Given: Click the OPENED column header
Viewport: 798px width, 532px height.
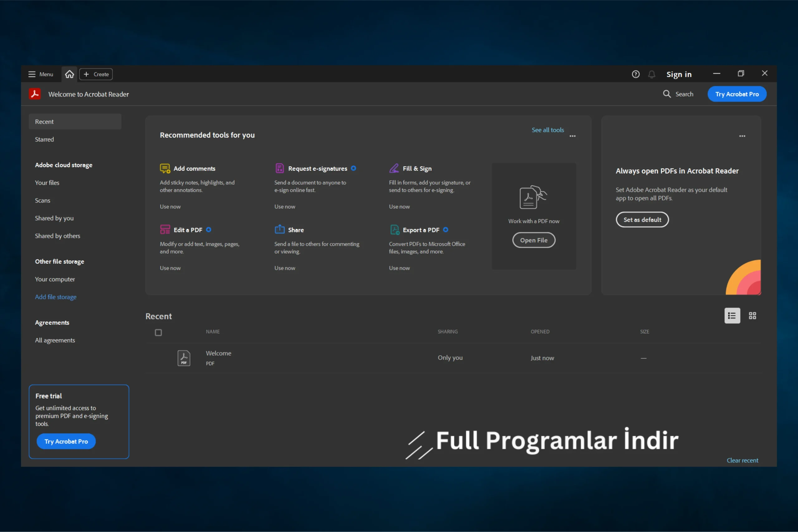Looking at the screenshot, I should [x=540, y=332].
